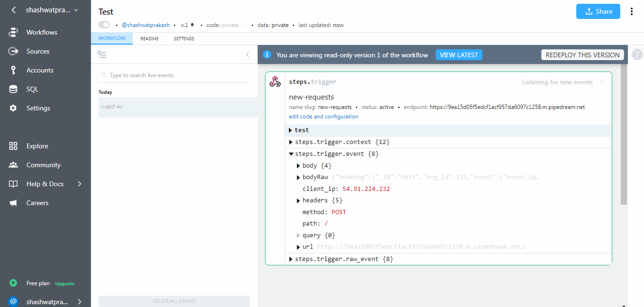The image size is (644, 307).
Task: Click the gray question mark help icon
Action: (637, 54)
